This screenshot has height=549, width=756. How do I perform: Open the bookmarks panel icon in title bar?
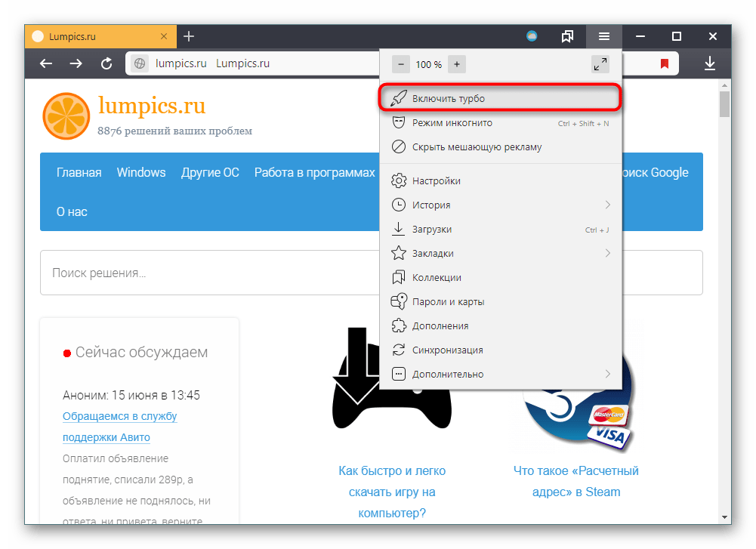pyautogui.click(x=567, y=36)
